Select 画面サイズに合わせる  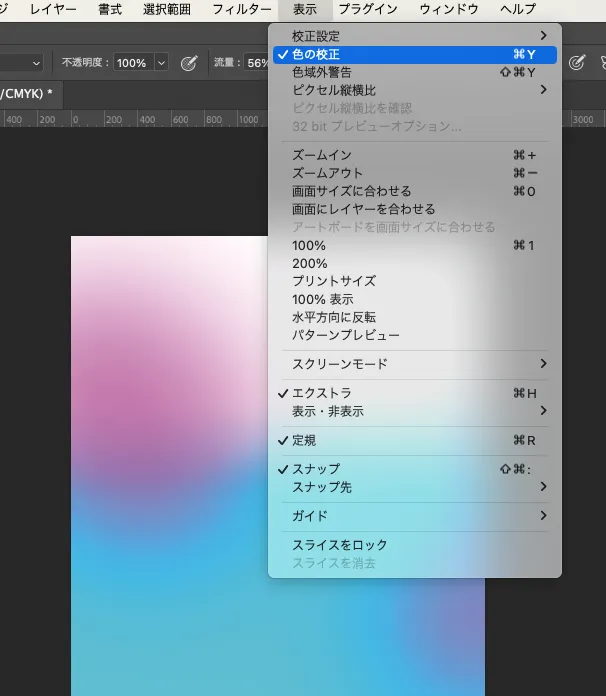tap(415, 191)
